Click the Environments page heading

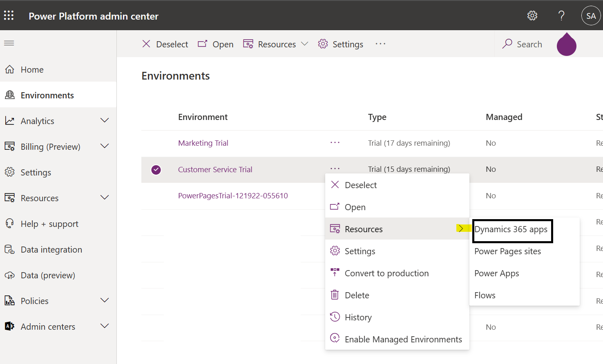176,75
